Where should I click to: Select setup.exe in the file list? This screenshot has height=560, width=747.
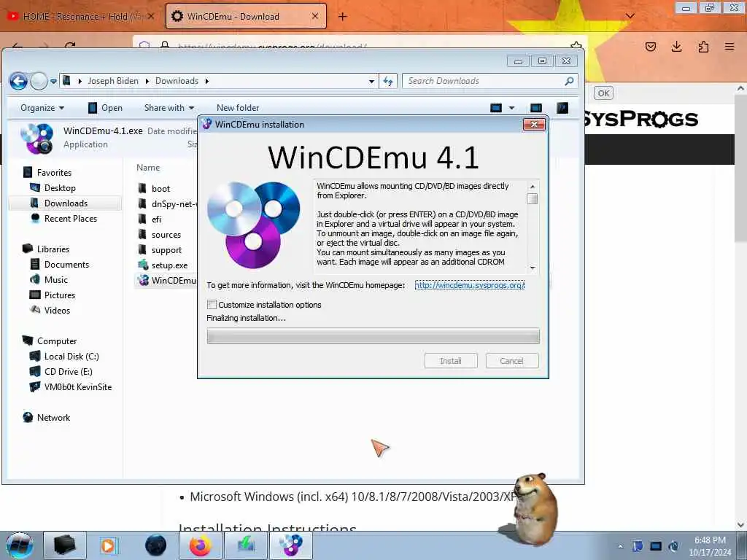(163, 265)
